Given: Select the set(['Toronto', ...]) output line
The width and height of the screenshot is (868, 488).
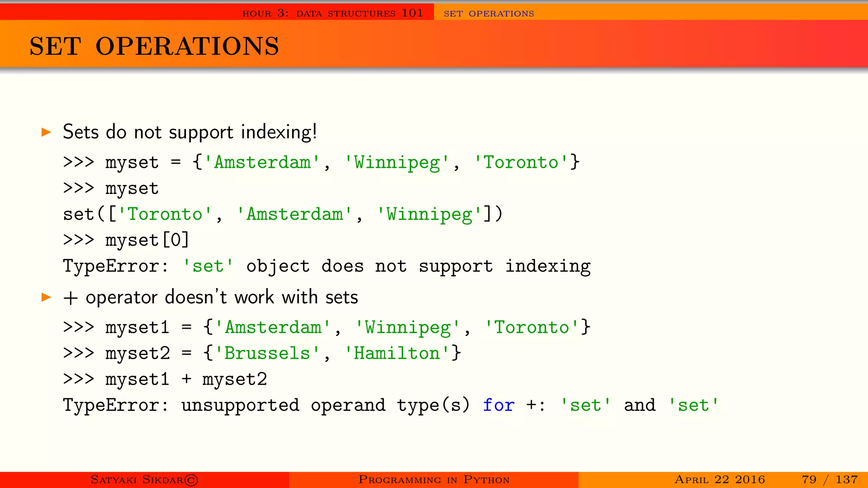Looking at the screenshot, I should (x=283, y=214).
